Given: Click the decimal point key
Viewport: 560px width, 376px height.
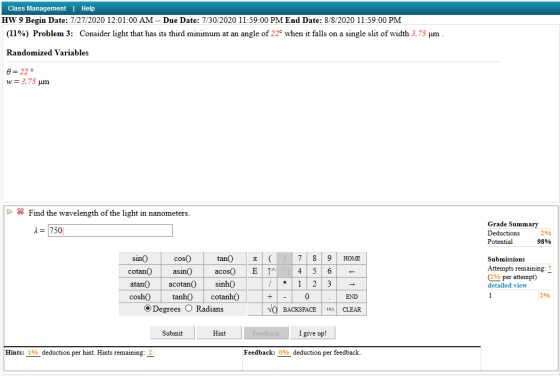Looking at the screenshot, I should click(x=329, y=296).
